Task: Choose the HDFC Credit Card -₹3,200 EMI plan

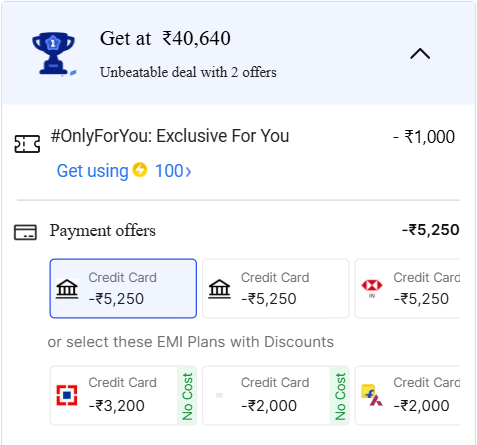Action: point(123,395)
